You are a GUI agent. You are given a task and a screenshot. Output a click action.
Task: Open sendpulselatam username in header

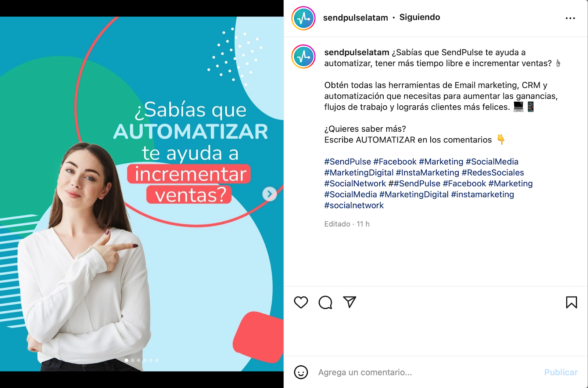click(x=355, y=18)
